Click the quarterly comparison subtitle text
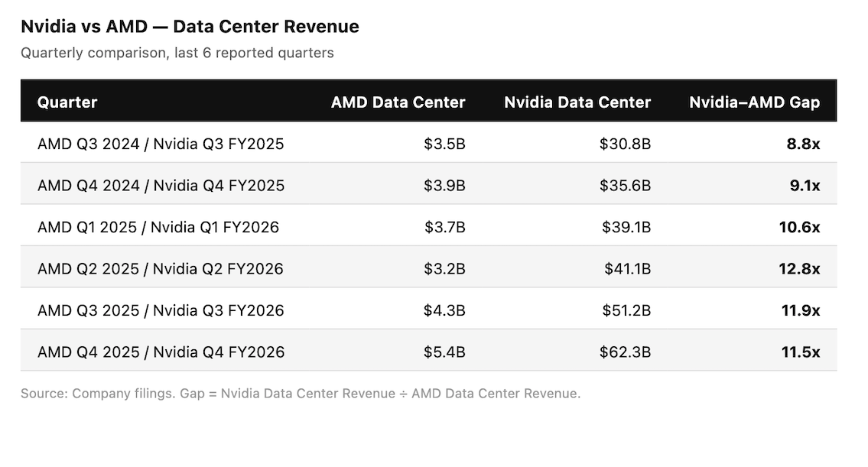868x467 pixels. click(177, 54)
